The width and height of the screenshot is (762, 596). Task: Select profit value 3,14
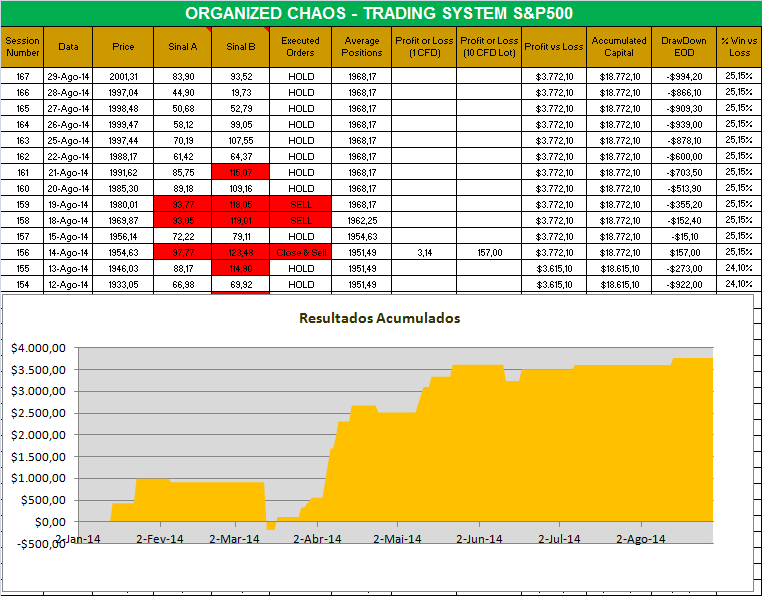(424, 252)
